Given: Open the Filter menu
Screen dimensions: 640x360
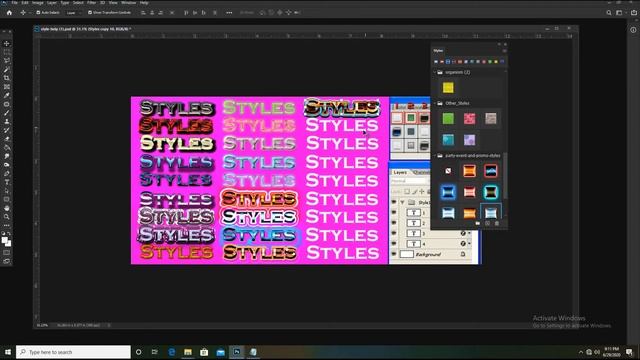Looking at the screenshot, I should [x=91, y=2].
